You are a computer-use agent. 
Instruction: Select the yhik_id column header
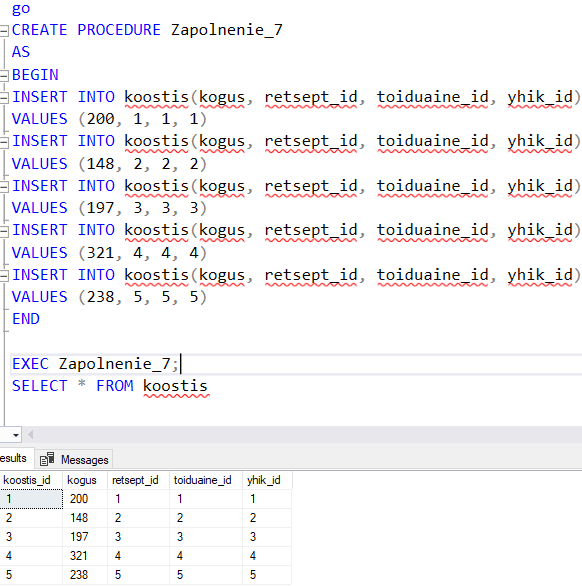267,480
